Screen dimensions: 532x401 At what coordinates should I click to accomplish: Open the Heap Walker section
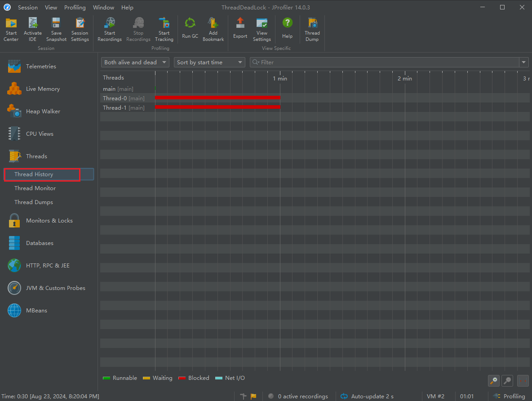point(49,111)
